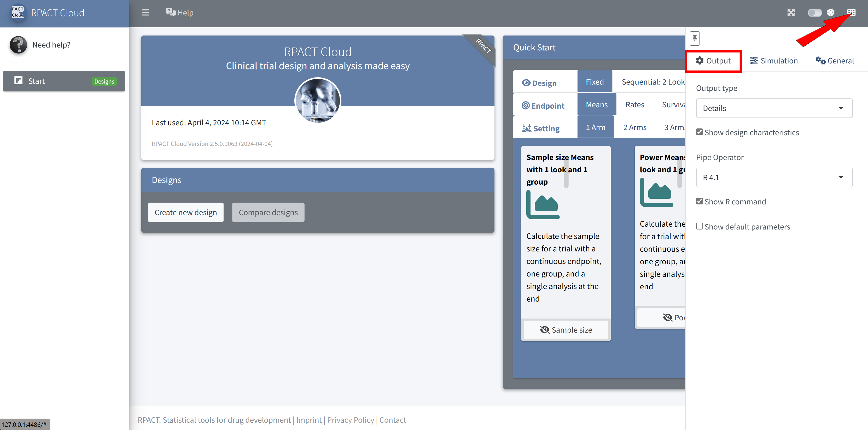This screenshot has height=430, width=868.
Task: Open the Privacy Policy link
Action: click(x=351, y=420)
